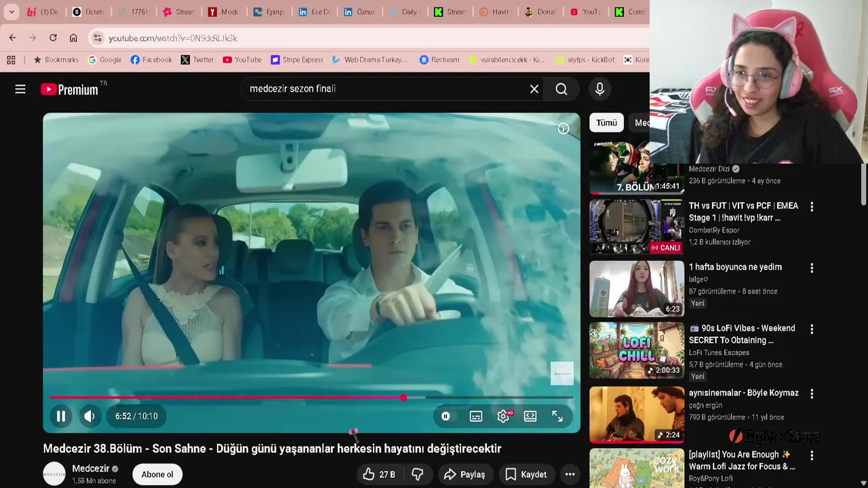The image size is (868, 488).
Task: Open the video info card icon
Action: [x=564, y=129]
